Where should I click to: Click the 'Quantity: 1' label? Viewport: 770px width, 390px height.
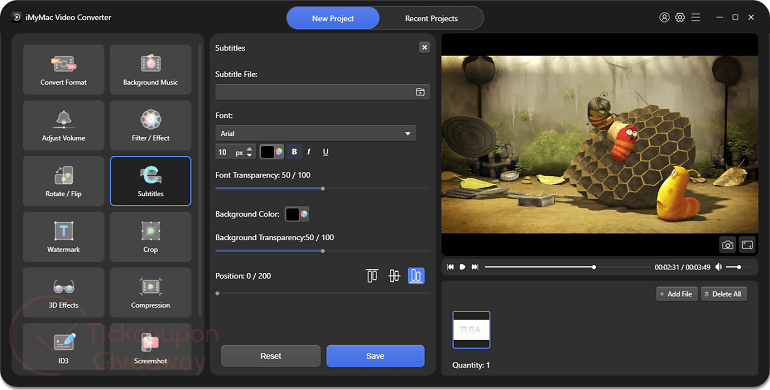coord(471,365)
